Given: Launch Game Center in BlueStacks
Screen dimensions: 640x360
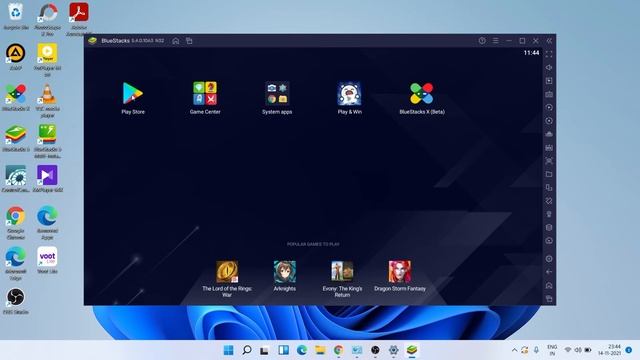Looking at the screenshot, I should [205, 98].
